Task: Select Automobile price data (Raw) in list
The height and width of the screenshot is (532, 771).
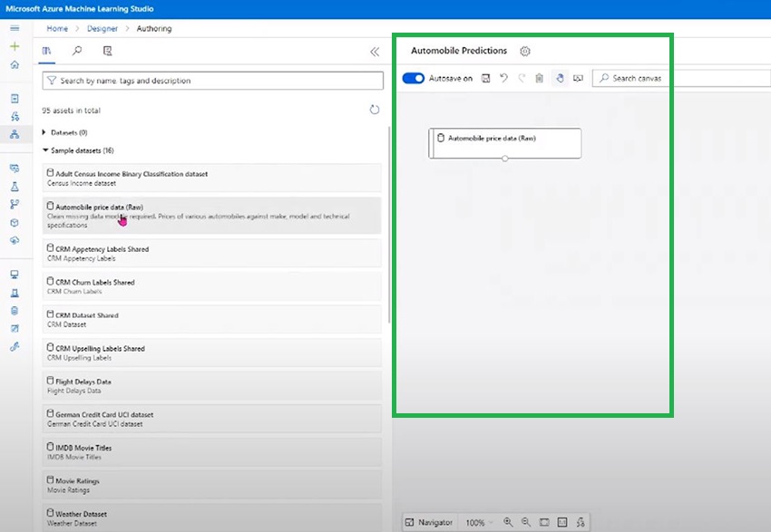Action: tap(212, 216)
